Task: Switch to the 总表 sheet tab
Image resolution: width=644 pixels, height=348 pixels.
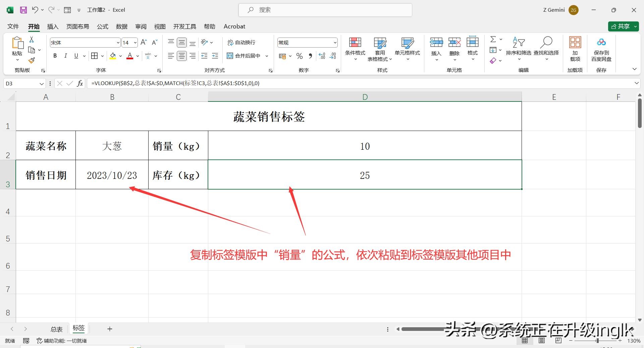Action: [x=56, y=329]
